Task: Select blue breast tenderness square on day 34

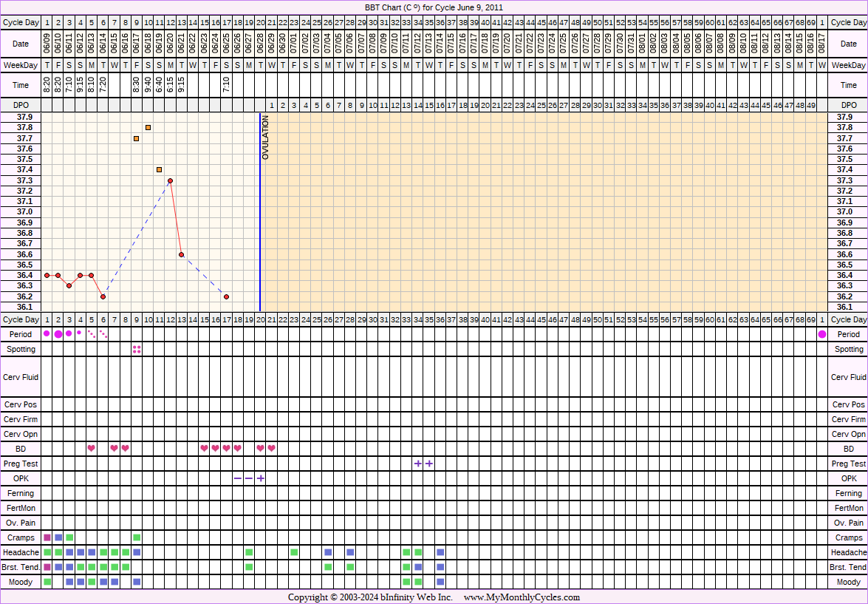Action: tap(418, 567)
